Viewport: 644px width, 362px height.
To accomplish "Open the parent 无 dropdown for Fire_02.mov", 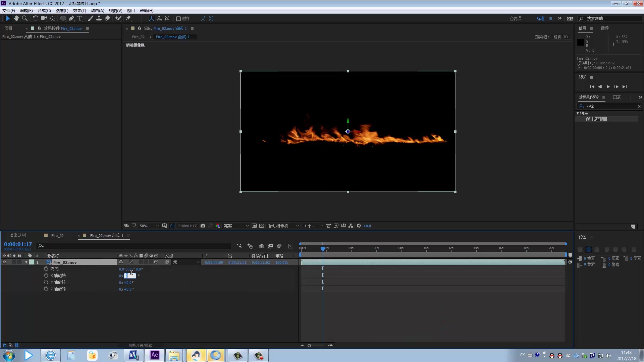I will click(186, 262).
